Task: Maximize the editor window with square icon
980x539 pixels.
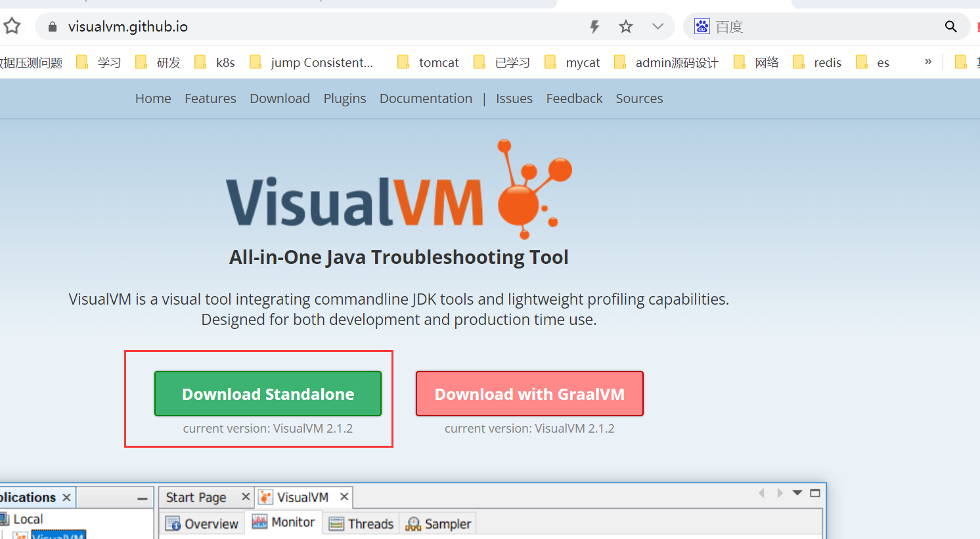Action: (x=815, y=492)
